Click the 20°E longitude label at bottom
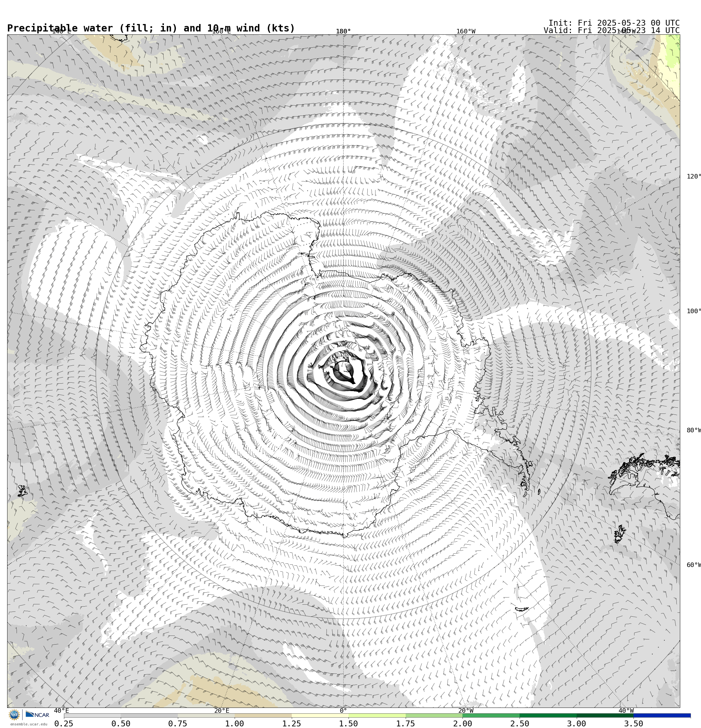This screenshot has width=701, height=728. (x=222, y=711)
